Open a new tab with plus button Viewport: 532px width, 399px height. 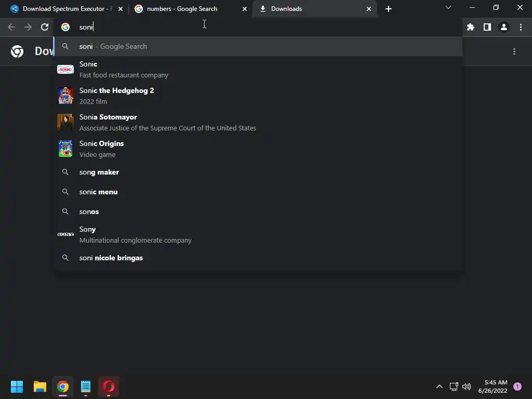pos(389,9)
